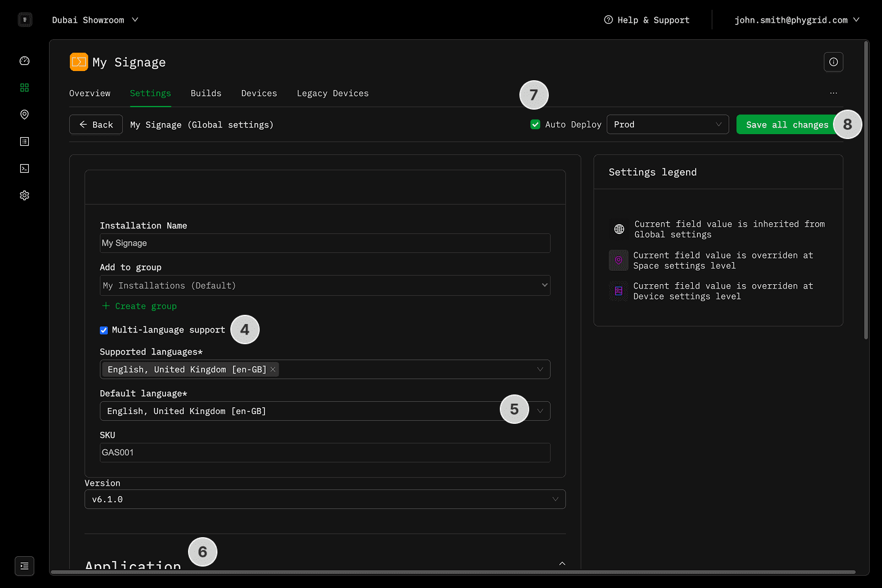Toggle the Auto Deploy checkbox
Image resolution: width=882 pixels, height=588 pixels.
pos(535,124)
